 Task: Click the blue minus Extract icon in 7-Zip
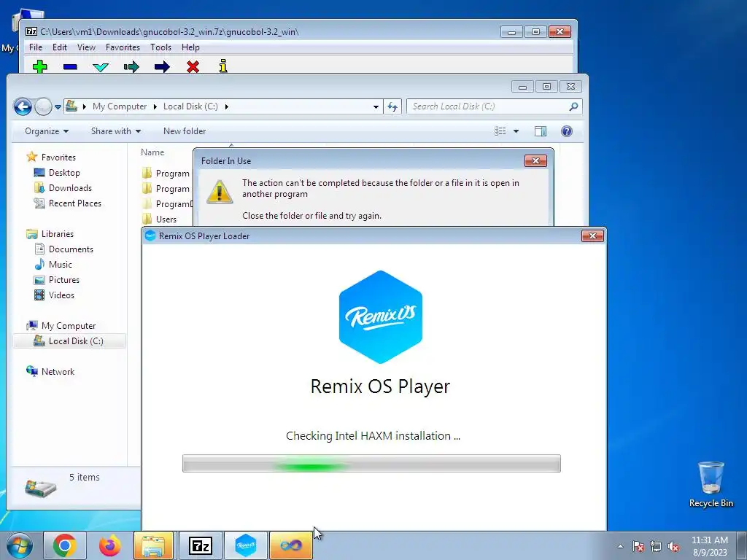70,66
